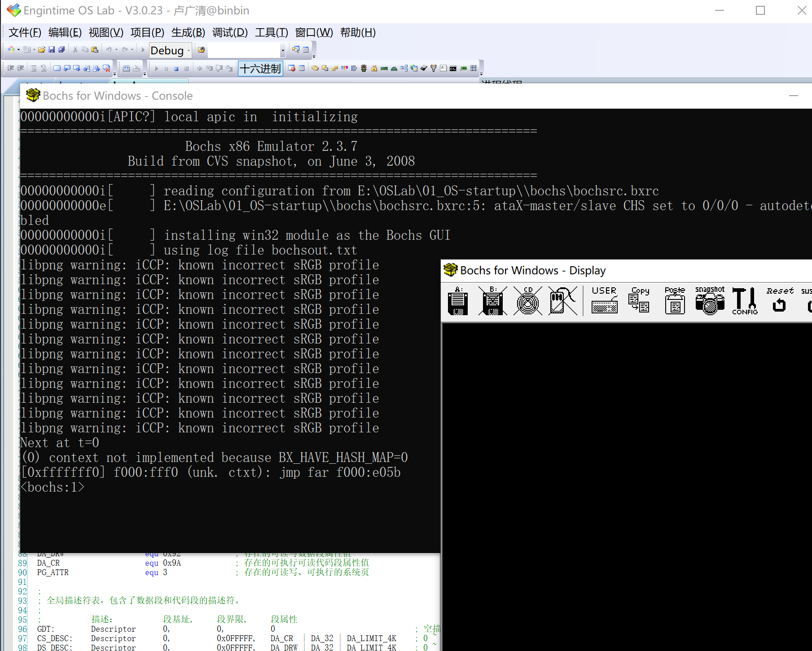Viewport: 812px width, 651px height.
Task: Click the Reset button in Bochs Display
Action: (x=780, y=300)
